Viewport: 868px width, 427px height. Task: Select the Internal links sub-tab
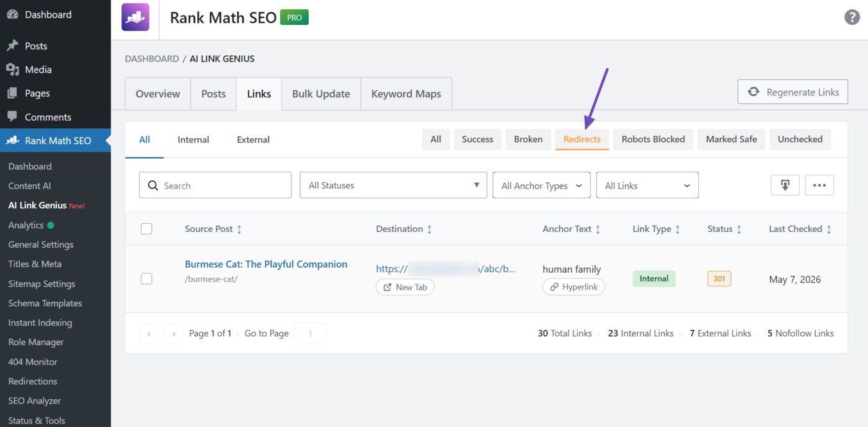click(x=193, y=139)
